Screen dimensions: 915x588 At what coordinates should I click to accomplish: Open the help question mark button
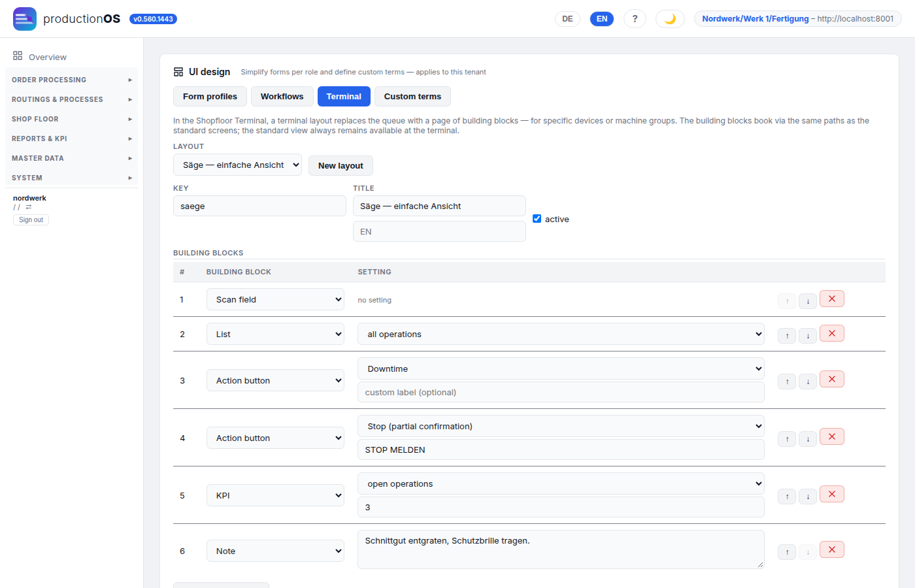635,19
